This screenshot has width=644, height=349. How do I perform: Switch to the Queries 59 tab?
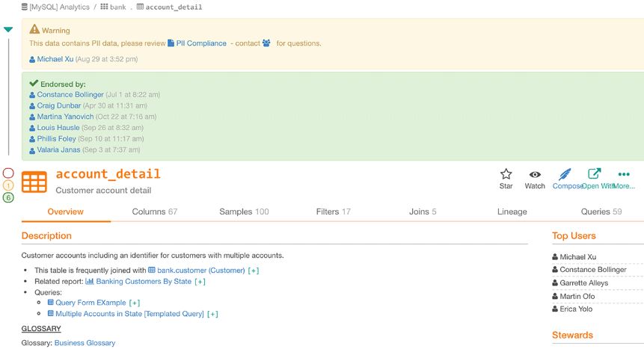click(601, 211)
